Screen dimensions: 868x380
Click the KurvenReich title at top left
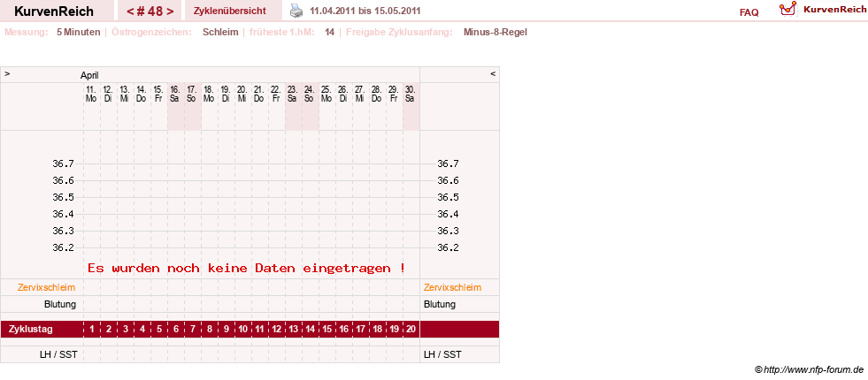[x=54, y=11]
